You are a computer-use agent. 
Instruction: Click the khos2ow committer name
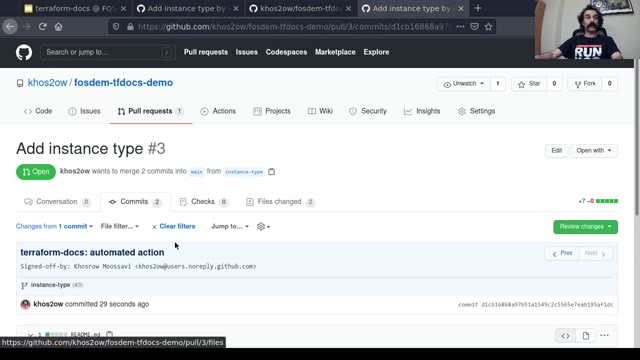tap(48, 304)
